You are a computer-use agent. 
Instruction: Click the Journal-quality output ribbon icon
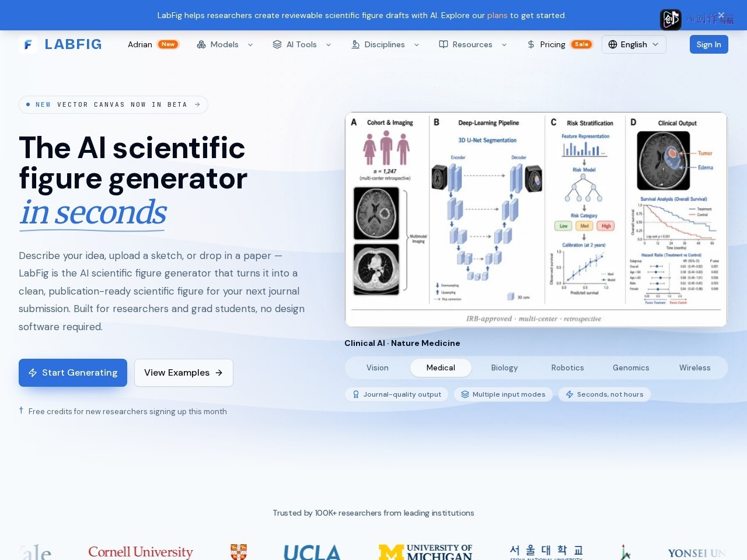(356, 394)
